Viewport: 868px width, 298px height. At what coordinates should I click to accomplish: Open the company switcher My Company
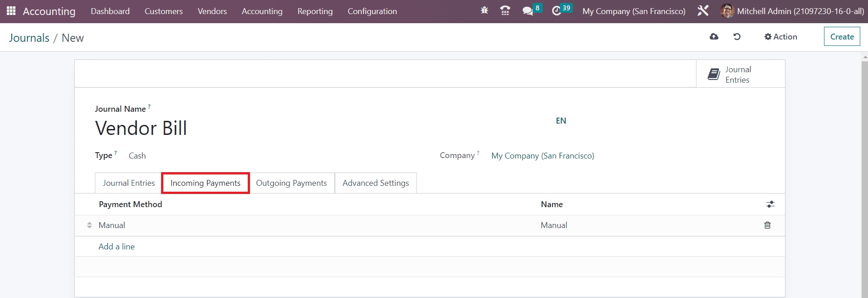point(633,11)
